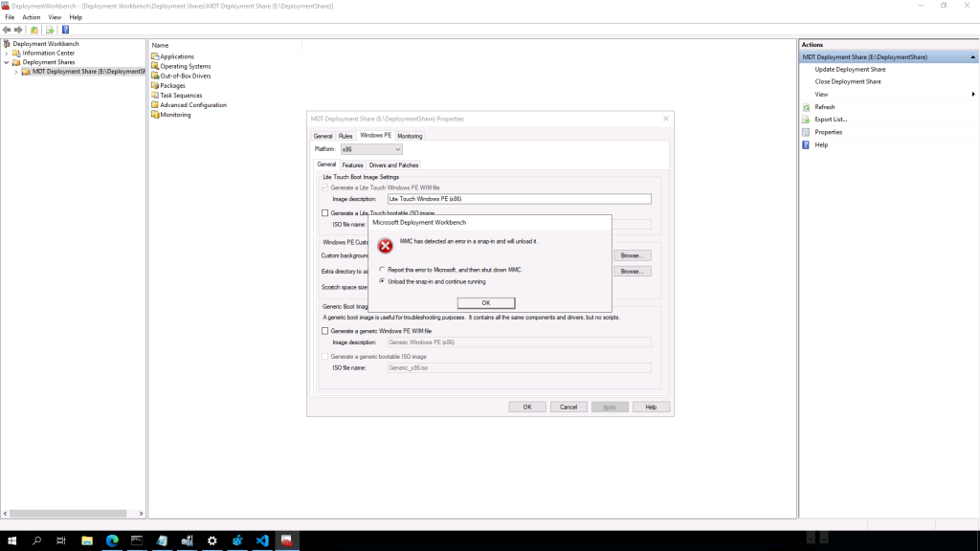Toggle Generate a generic bootable ISO image checkbox
This screenshot has width=980, height=551.
pos(325,357)
